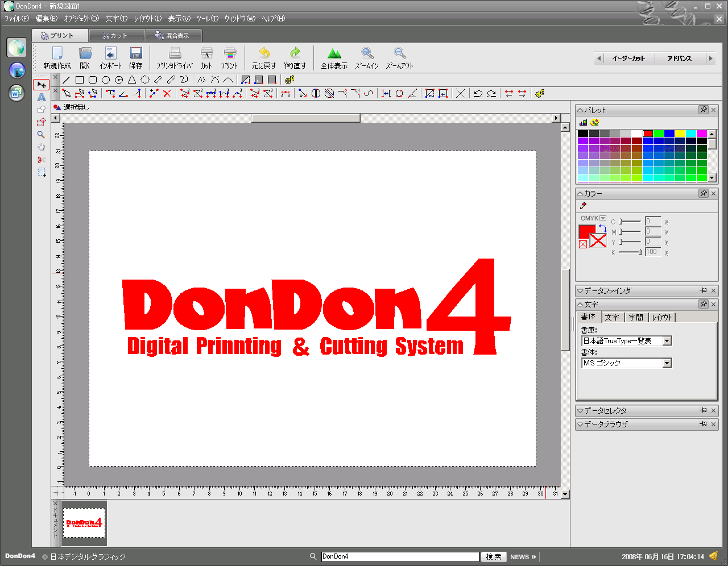The image size is (728, 566).
Task: Open the 書庫 font library dropdown
Action: click(x=667, y=341)
